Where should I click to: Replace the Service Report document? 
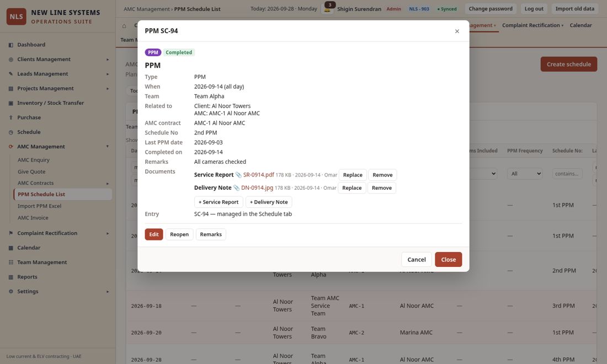[x=353, y=175]
